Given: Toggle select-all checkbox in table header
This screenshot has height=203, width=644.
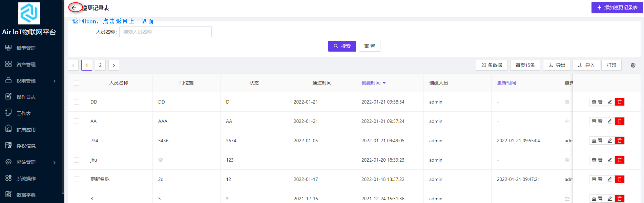Looking at the screenshot, I should tap(77, 83).
